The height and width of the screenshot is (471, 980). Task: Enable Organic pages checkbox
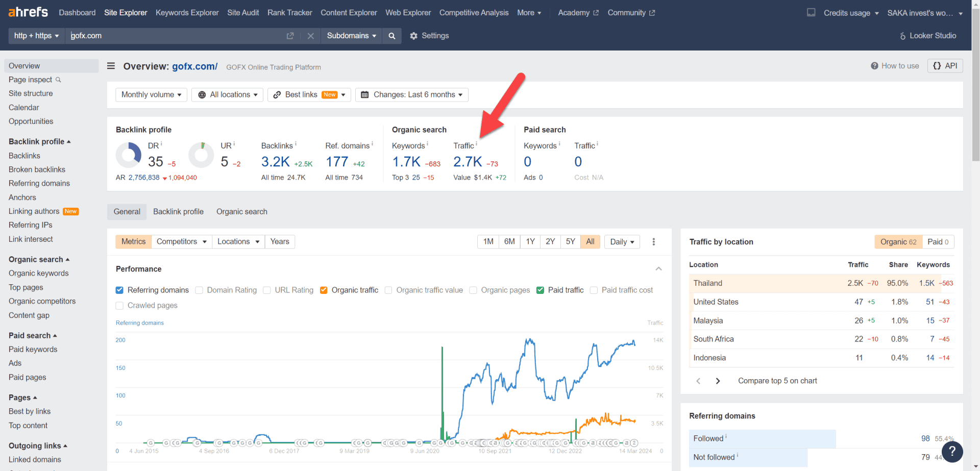tap(473, 290)
